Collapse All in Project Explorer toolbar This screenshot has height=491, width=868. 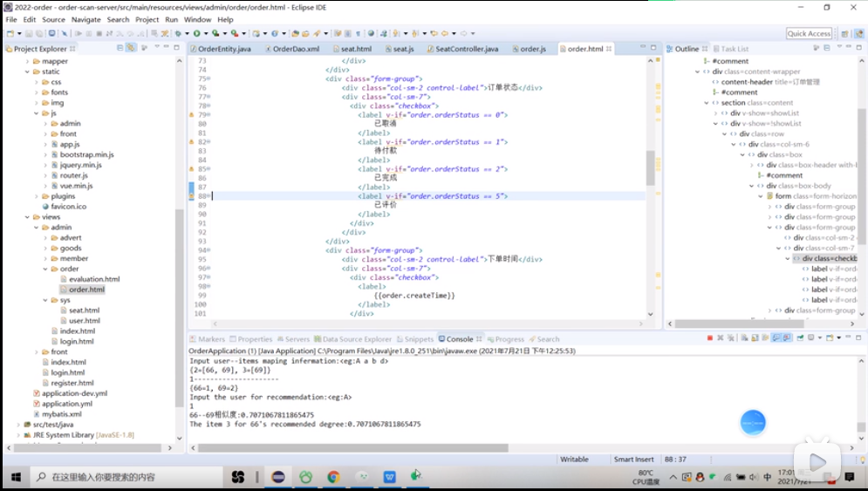click(120, 48)
